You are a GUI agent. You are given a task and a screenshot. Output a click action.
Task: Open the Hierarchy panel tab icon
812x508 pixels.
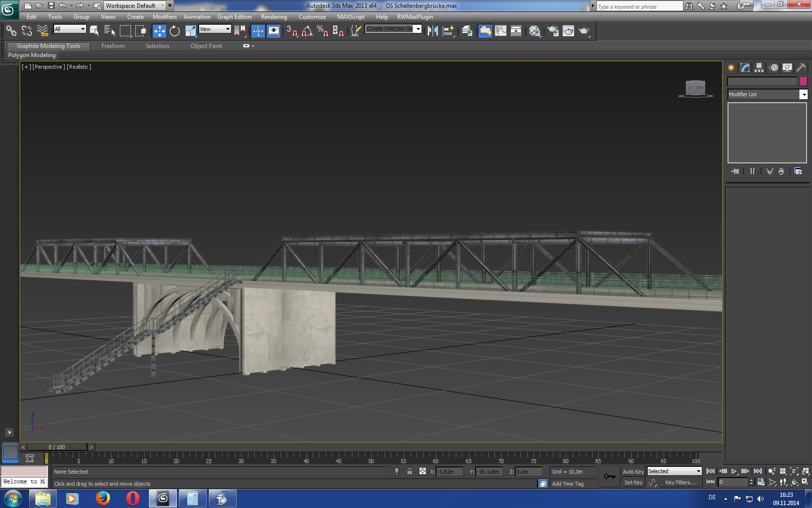click(x=759, y=68)
